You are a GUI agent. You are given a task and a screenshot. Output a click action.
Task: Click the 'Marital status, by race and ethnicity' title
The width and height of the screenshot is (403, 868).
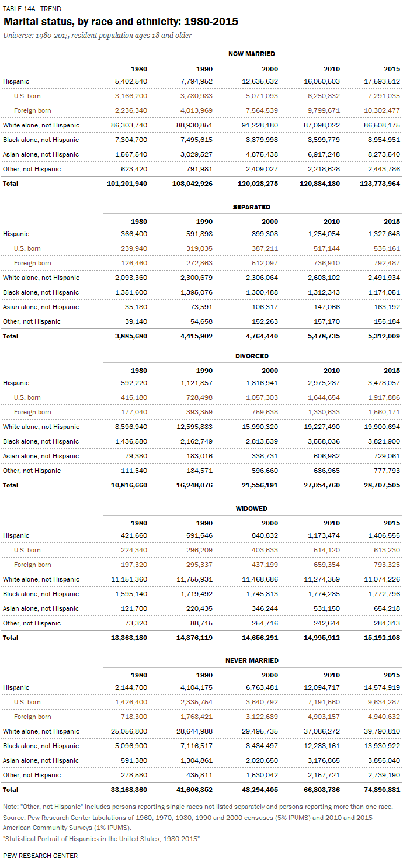[120, 22]
